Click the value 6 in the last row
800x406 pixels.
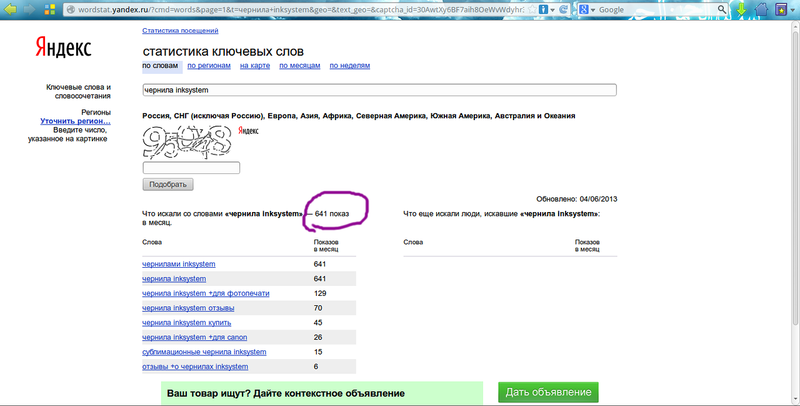click(x=316, y=367)
